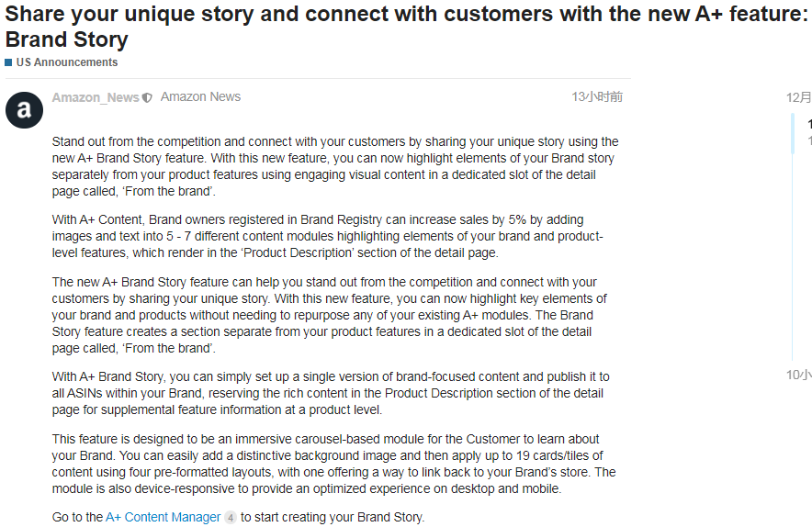812x527 pixels.
Task: Open the Amazon_News user profile
Action: (96, 97)
